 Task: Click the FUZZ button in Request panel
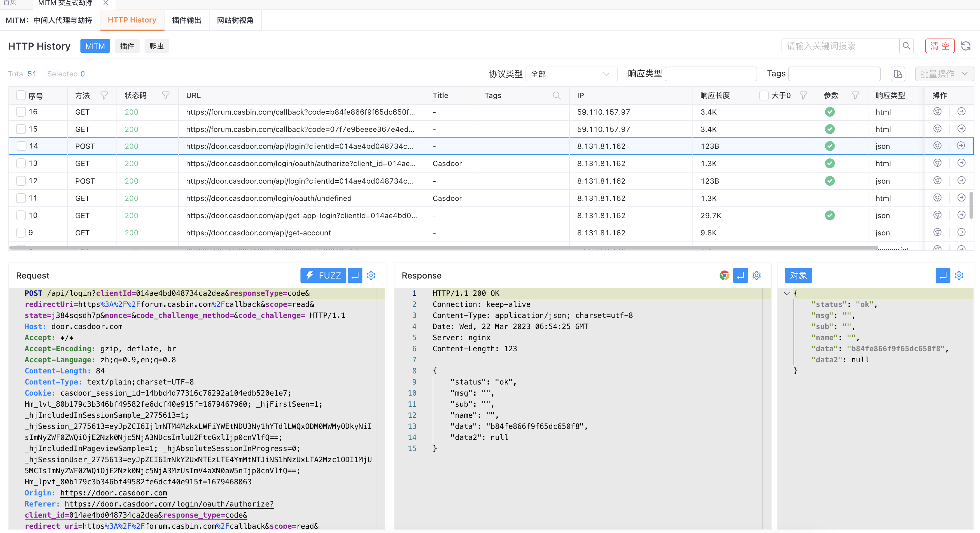click(x=323, y=275)
